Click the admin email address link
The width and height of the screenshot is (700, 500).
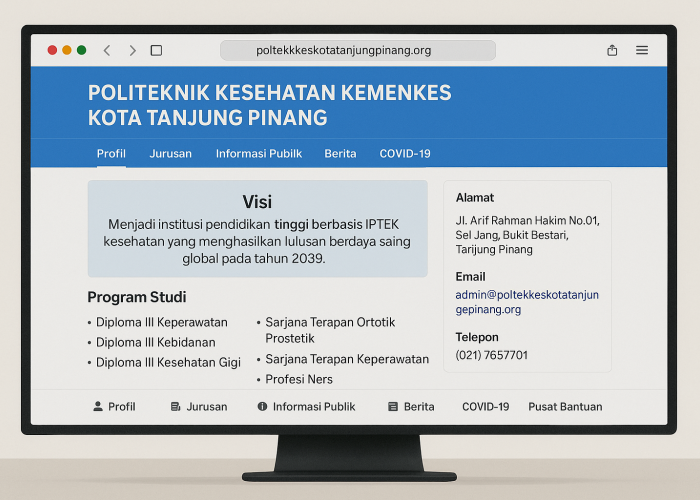(x=527, y=302)
